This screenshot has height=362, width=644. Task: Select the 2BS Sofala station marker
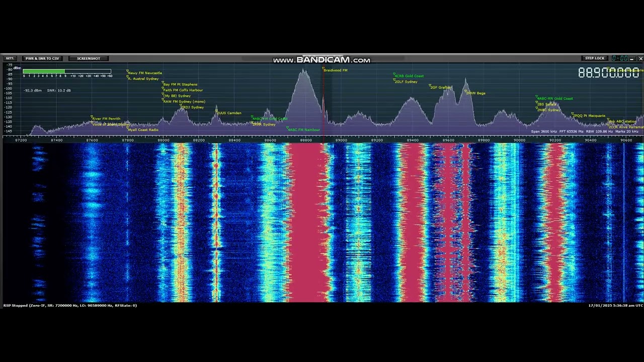click(x=547, y=104)
